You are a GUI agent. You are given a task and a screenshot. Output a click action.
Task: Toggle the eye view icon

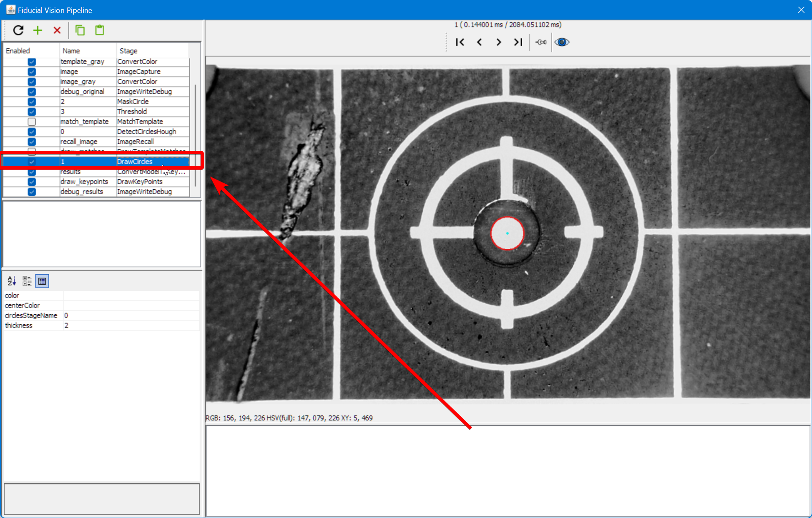coord(562,42)
